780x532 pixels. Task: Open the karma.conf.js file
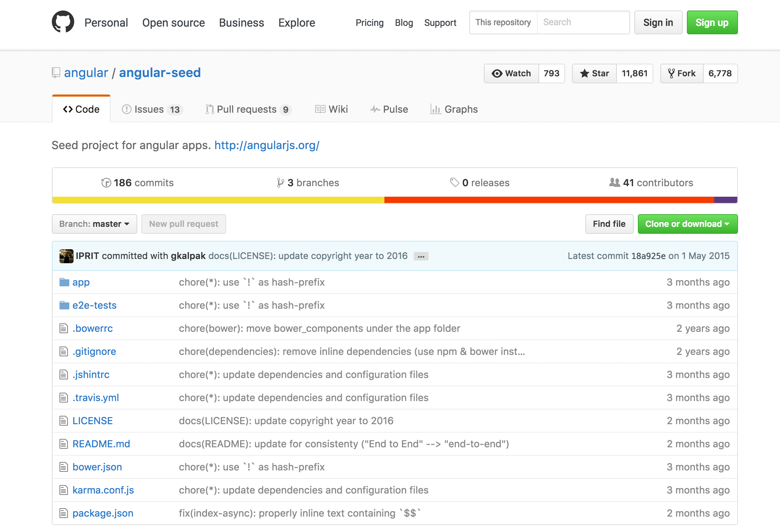click(103, 490)
